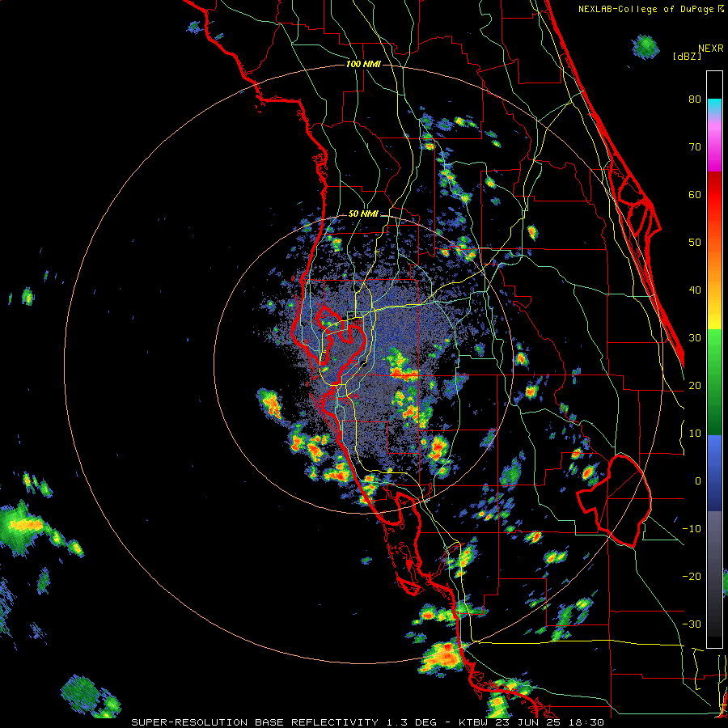728x728 pixels.
Task: Click the 100 NMI range ring label
Action: pos(363,64)
